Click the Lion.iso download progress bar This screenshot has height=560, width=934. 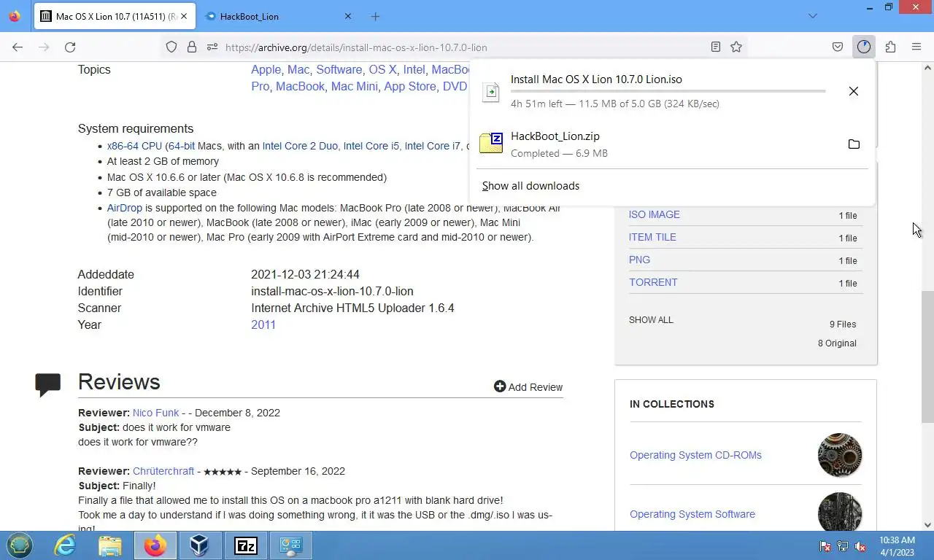(668, 91)
